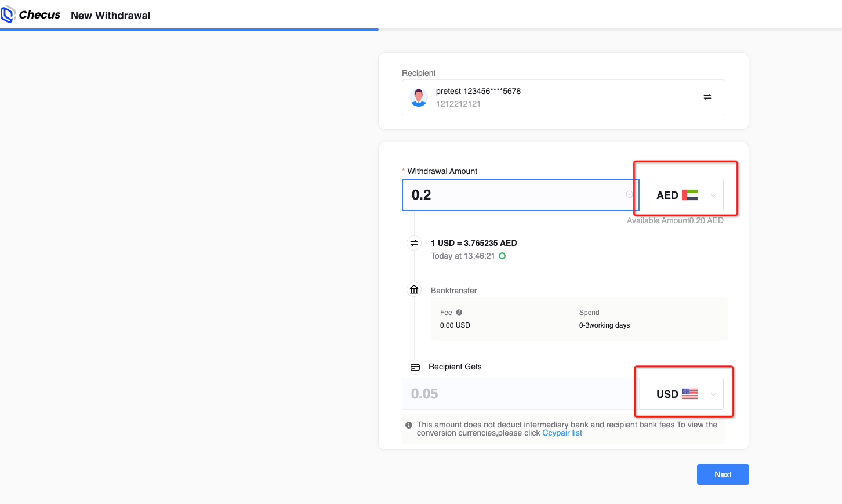Image resolution: width=842 pixels, height=504 pixels.
Task: Click the switch recipient arrows icon
Action: [707, 97]
